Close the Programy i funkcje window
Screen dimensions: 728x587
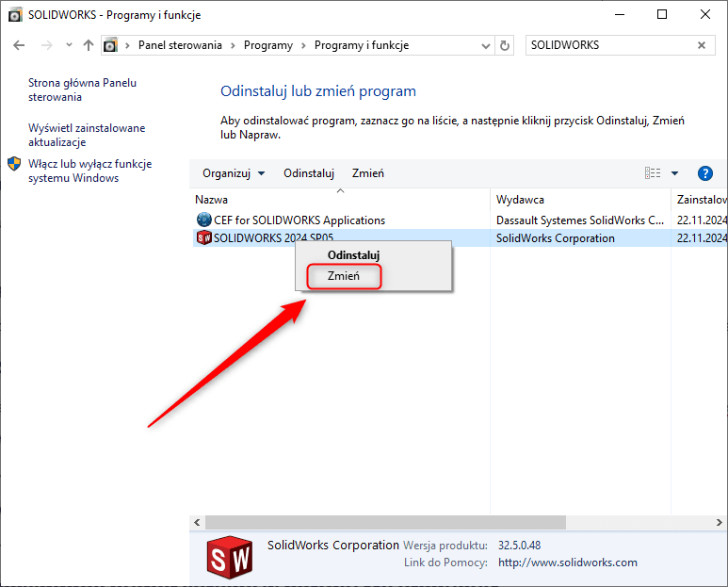pos(704,14)
